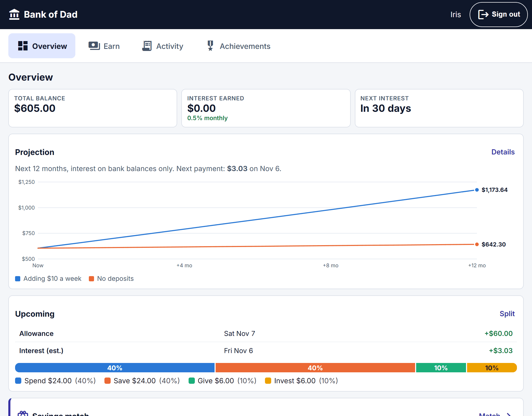Viewport: 532px width, 416px height.
Task: Select the Next Interest card
Action: [x=439, y=108]
